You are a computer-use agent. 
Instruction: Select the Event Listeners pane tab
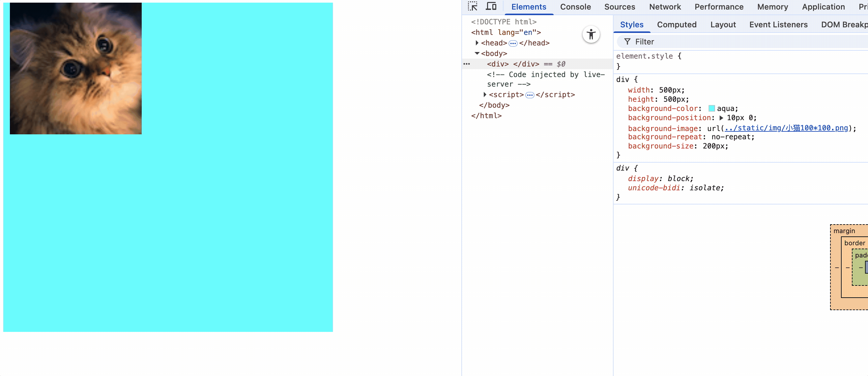click(778, 25)
